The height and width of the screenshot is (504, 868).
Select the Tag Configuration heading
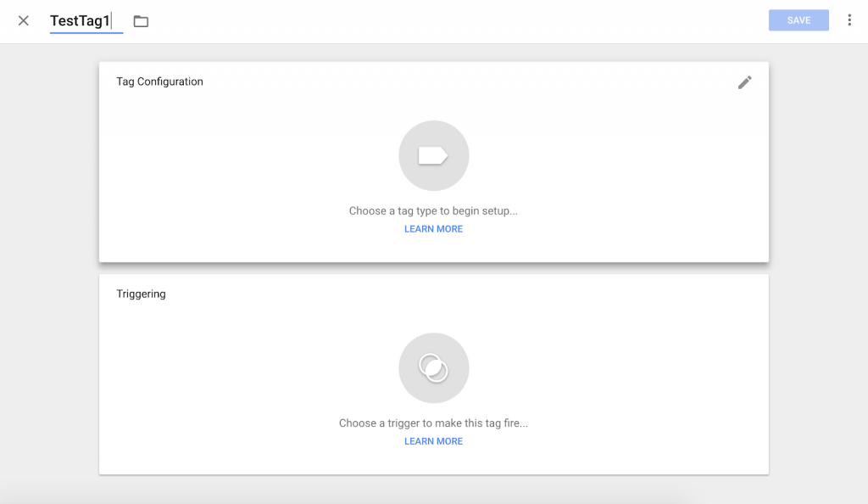click(159, 81)
